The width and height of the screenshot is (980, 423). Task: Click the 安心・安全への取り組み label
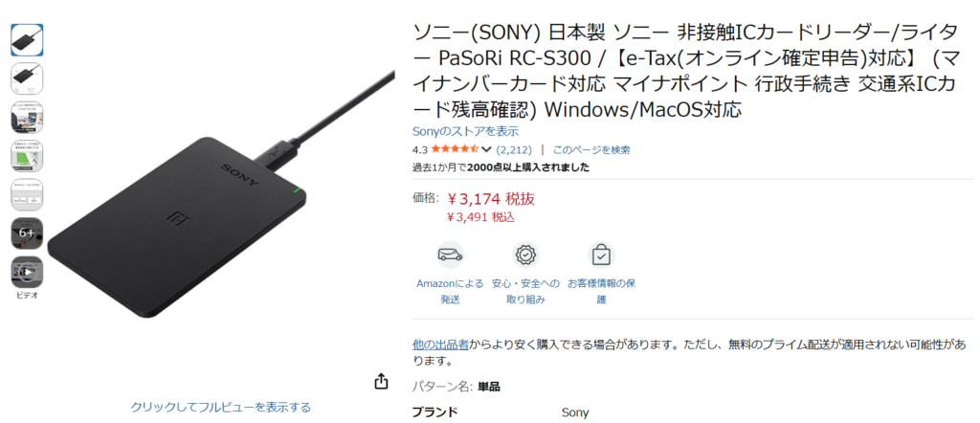525,291
